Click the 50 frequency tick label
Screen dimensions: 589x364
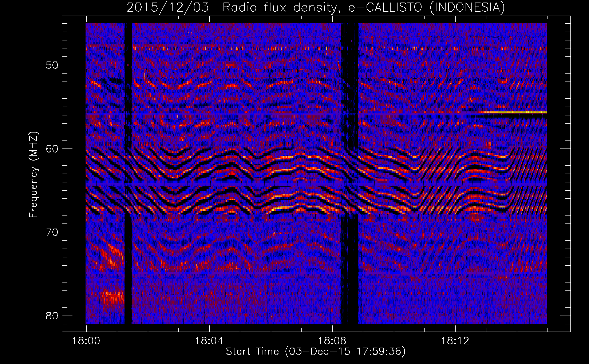(x=52, y=65)
